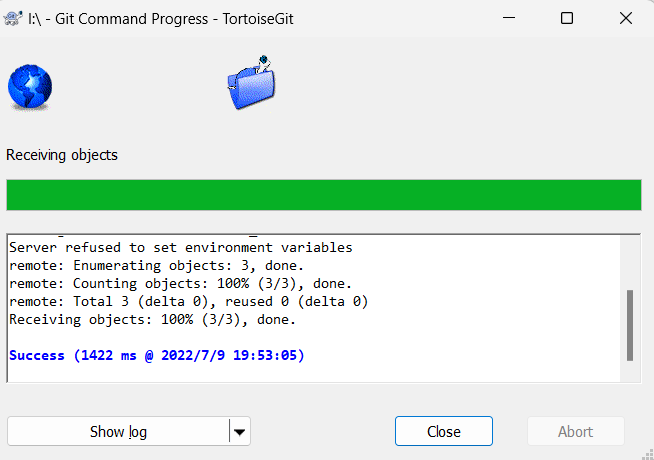Click the "remote: Counting objects" log line

point(180,283)
